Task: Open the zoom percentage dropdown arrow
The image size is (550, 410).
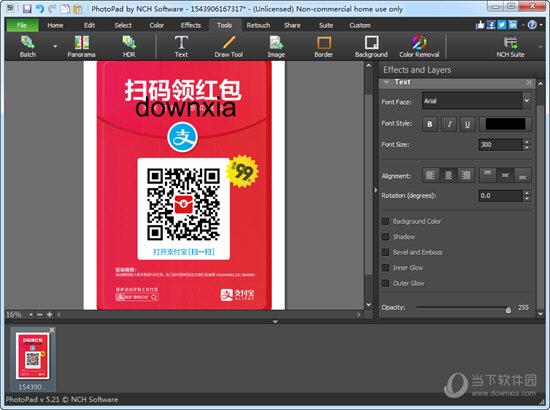Action: point(31,315)
